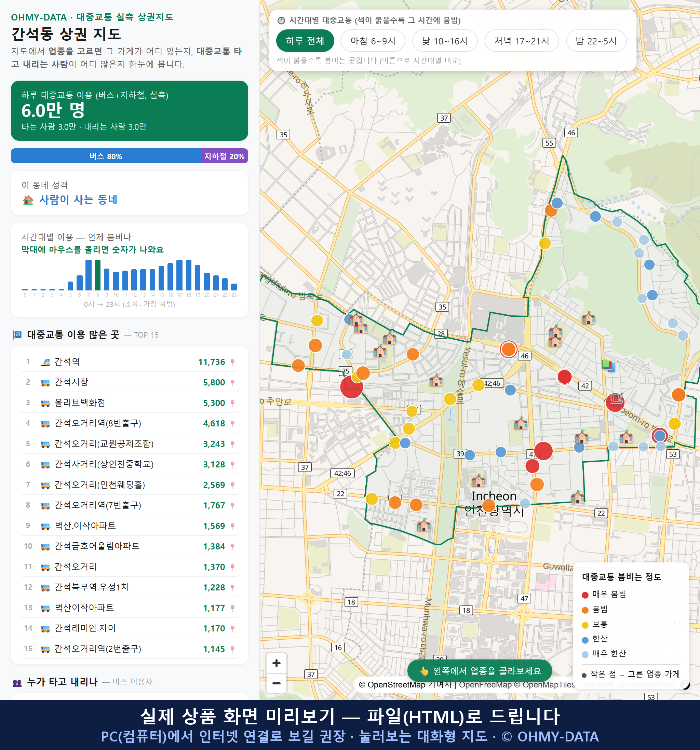
Task: Open the OpenMapTiles attribution link
Action: click(544, 685)
